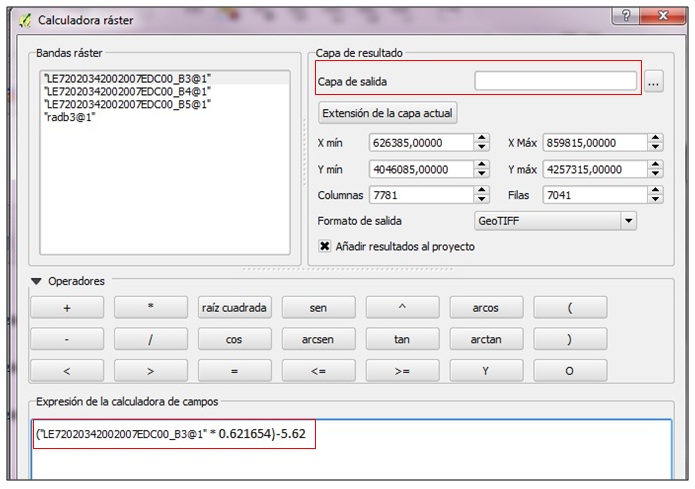Open the output layer browse button

tap(654, 83)
